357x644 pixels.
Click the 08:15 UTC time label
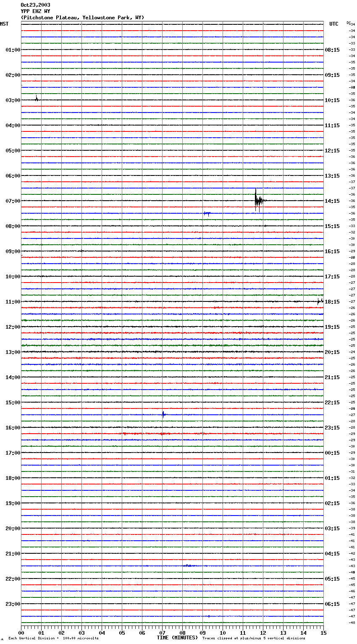tap(332, 50)
